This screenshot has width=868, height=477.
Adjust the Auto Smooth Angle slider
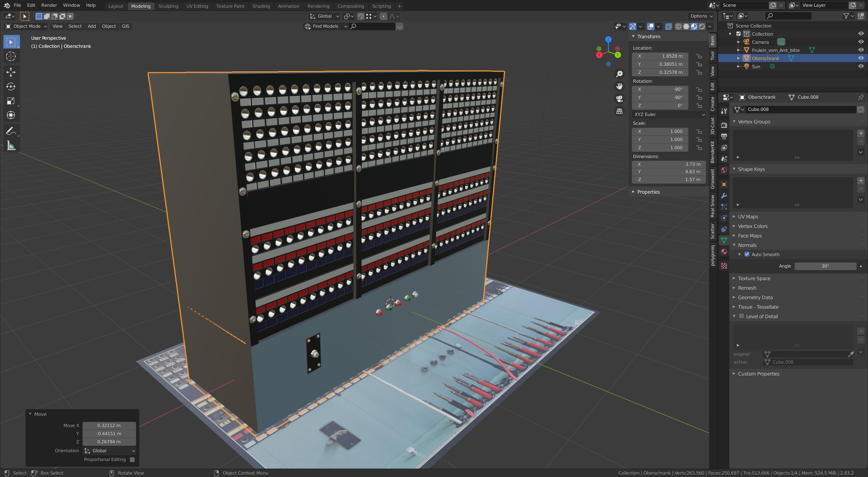pos(825,266)
